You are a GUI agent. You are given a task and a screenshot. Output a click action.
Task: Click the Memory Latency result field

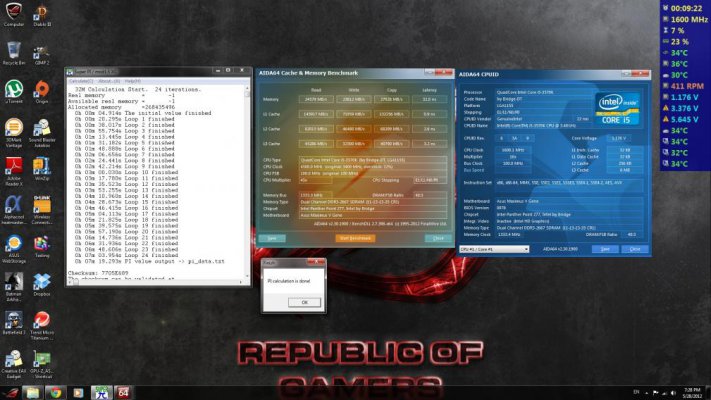click(429, 99)
